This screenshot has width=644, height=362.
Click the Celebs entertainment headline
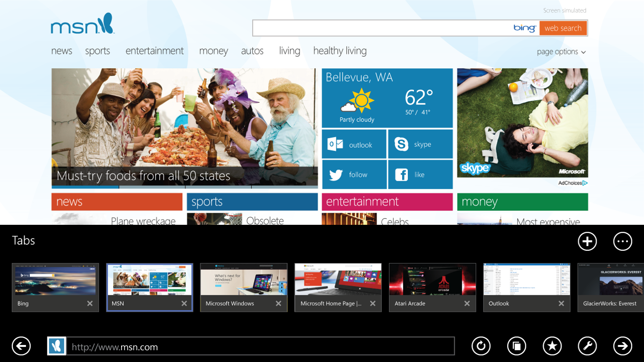tap(395, 221)
